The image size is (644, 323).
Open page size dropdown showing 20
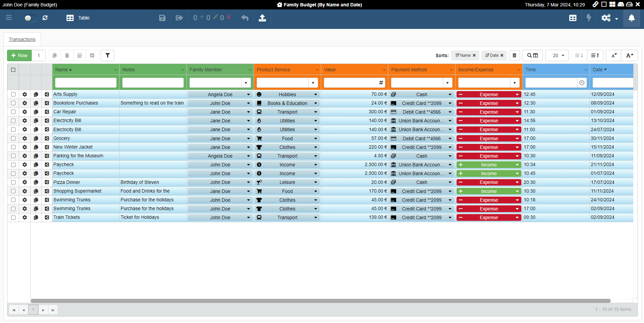tap(557, 55)
